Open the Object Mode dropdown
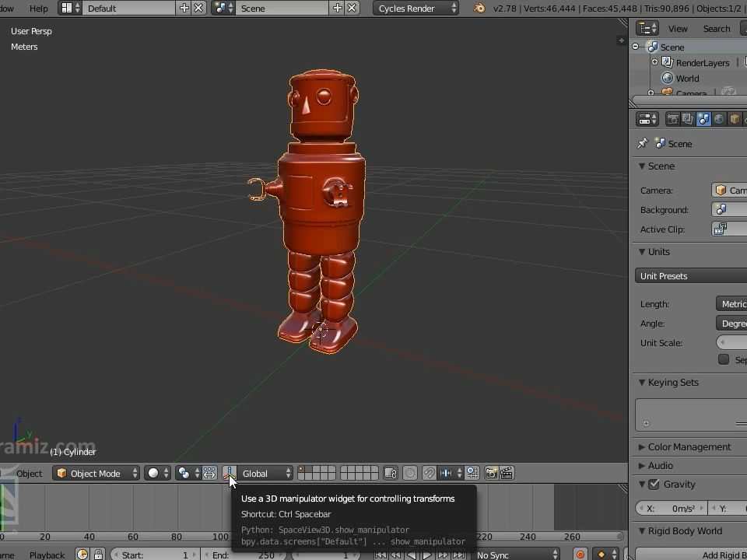747x560 pixels. 96,474
